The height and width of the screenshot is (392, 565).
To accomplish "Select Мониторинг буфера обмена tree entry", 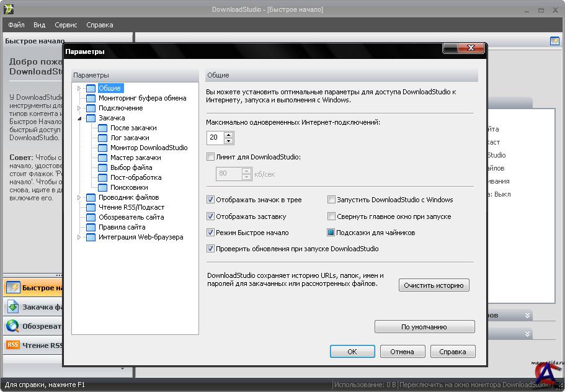I will pos(142,98).
